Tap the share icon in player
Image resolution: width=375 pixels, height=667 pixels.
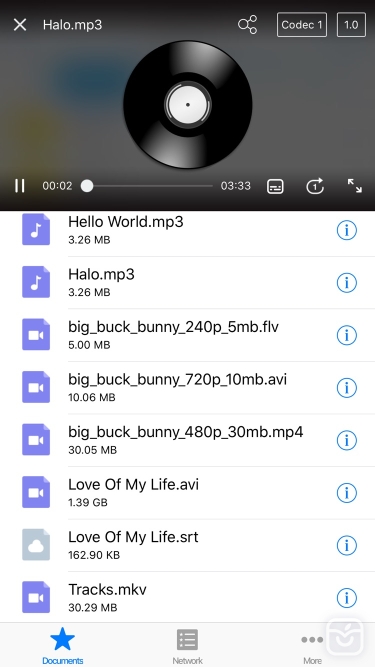[247, 25]
